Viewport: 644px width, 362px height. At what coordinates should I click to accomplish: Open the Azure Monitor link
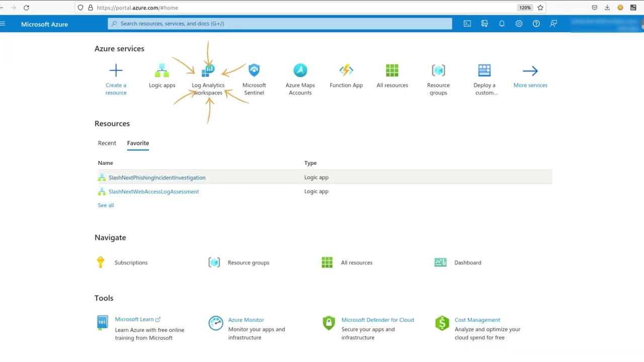[x=246, y=320]
